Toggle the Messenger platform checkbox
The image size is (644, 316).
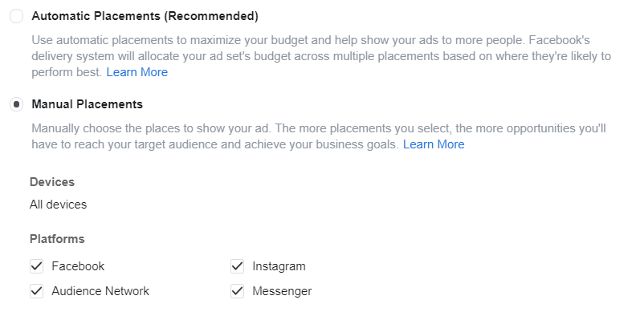[238, 291]
